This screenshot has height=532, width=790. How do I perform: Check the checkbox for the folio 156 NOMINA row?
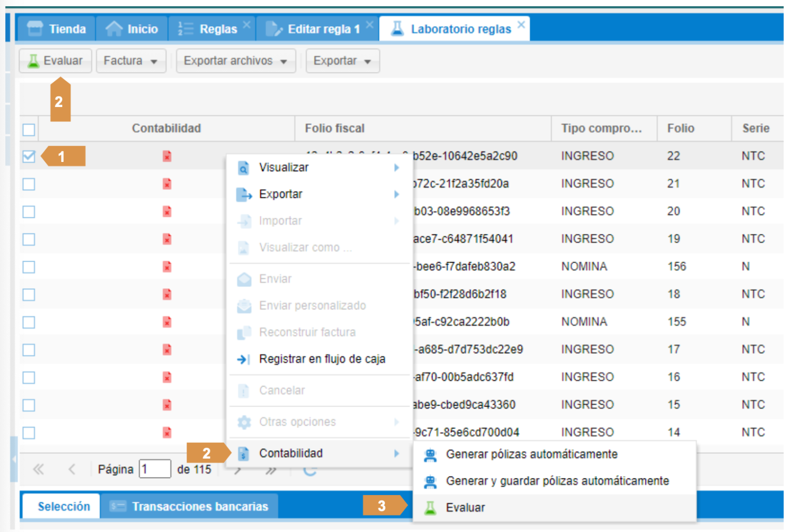tap(29, 267)
